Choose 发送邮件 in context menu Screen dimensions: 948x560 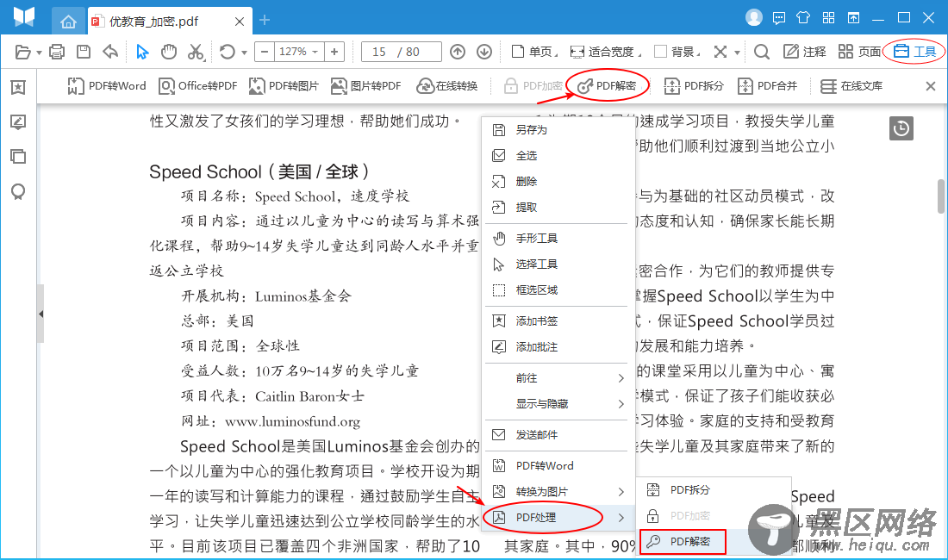(x=558, y=435)
